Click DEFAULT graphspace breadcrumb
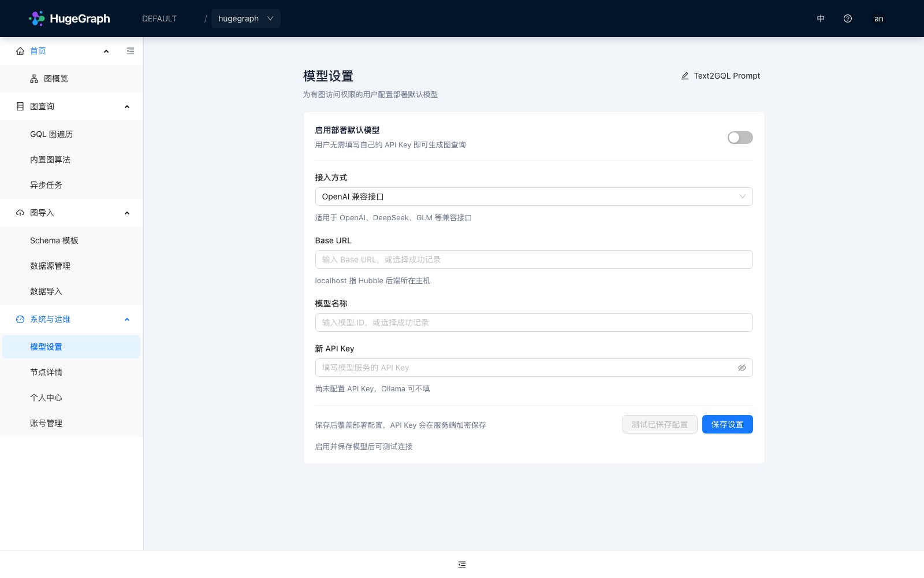The image size is (924, 578). click(x=159, y=18)
